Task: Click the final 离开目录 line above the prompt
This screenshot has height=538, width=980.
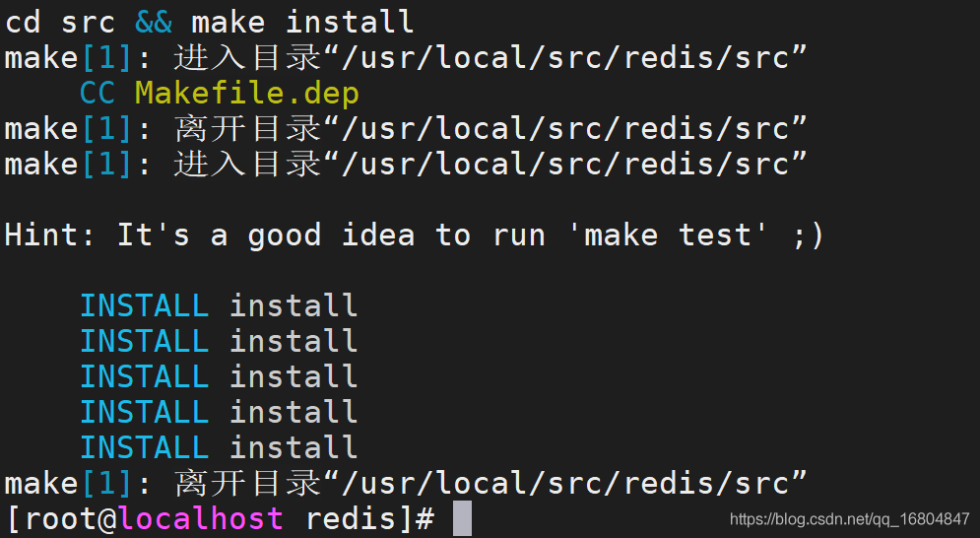Action: pos(406,484)
